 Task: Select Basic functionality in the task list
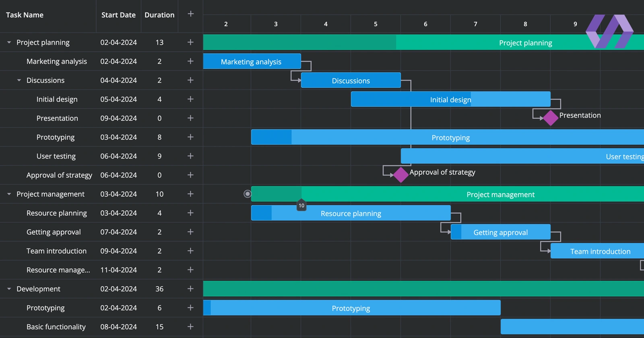56,326
